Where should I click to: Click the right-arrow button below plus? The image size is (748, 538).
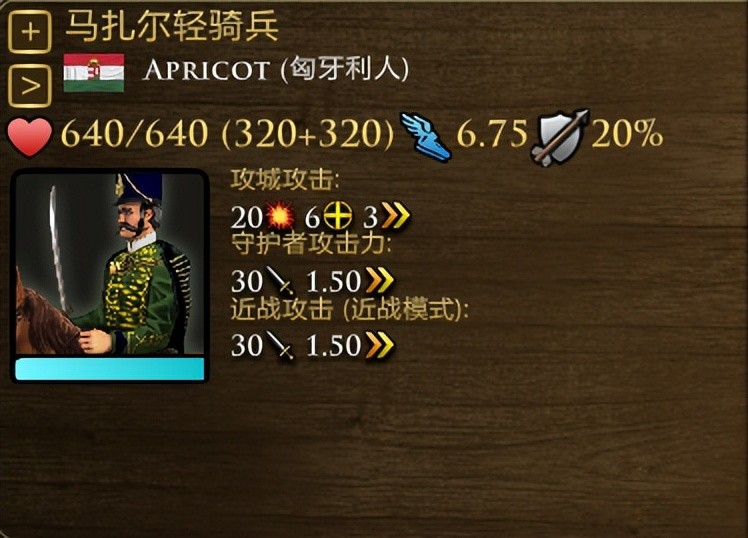click(30, 86)
